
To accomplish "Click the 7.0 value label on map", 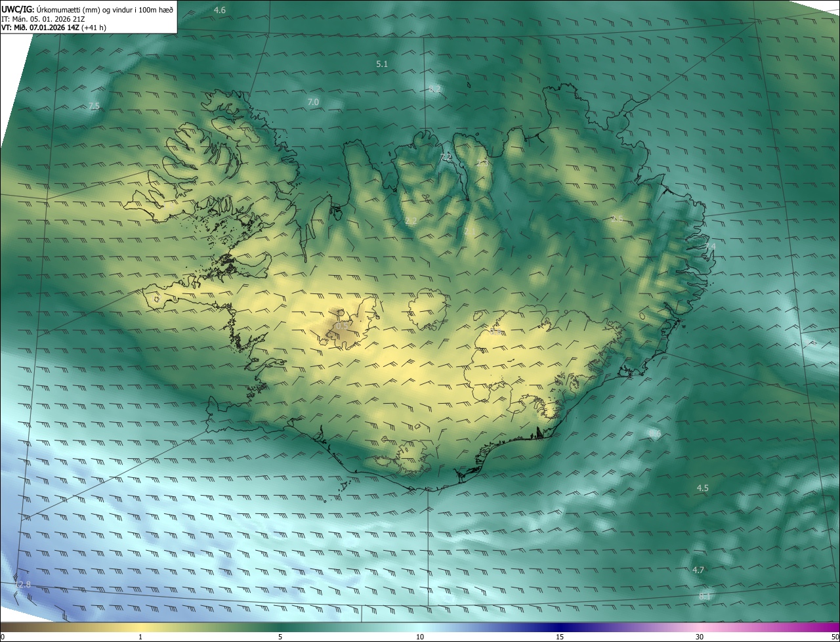I will click(313, 102).
